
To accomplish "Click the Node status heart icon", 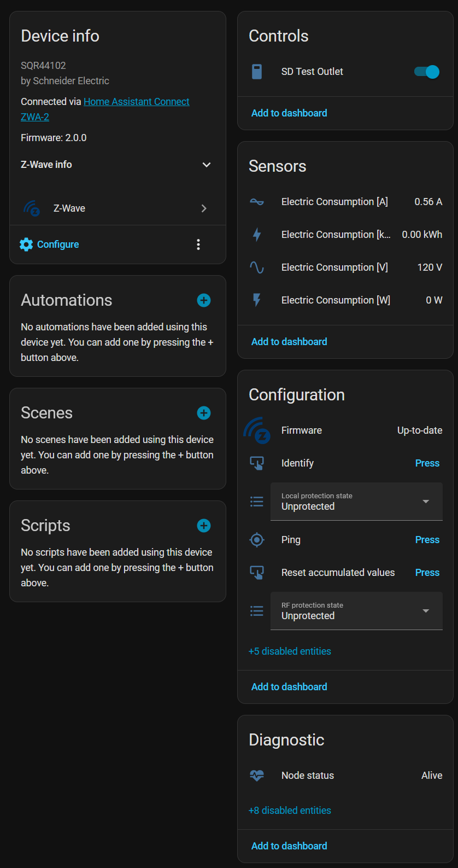I will (257, 776).
